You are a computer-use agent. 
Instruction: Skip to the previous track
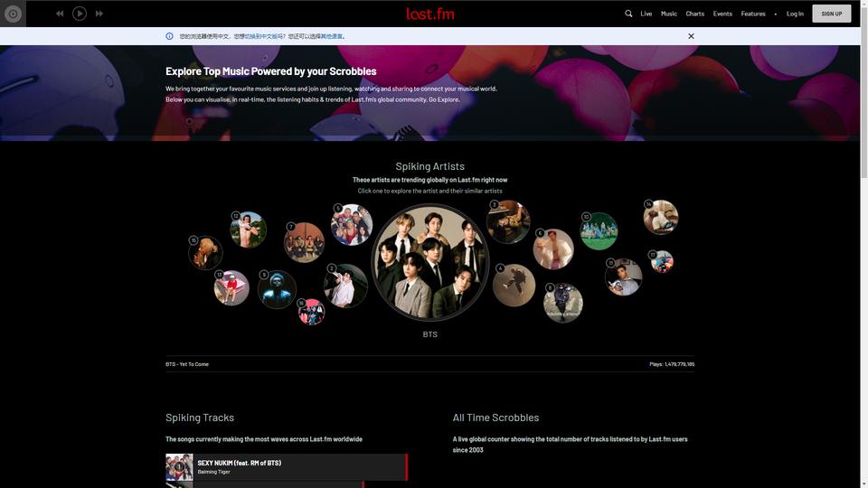tap(60, 14)
